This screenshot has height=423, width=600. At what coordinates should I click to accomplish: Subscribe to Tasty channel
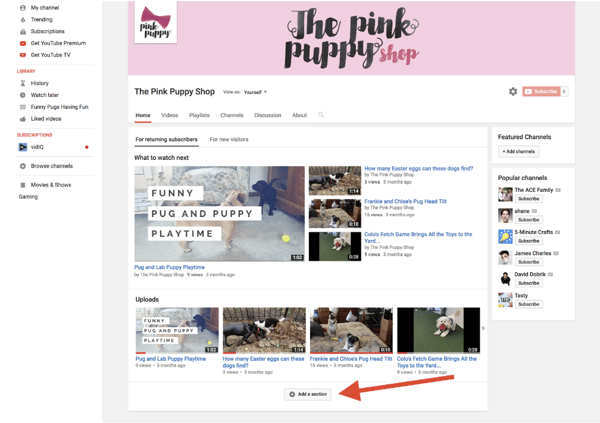click(x=528, y=304)
